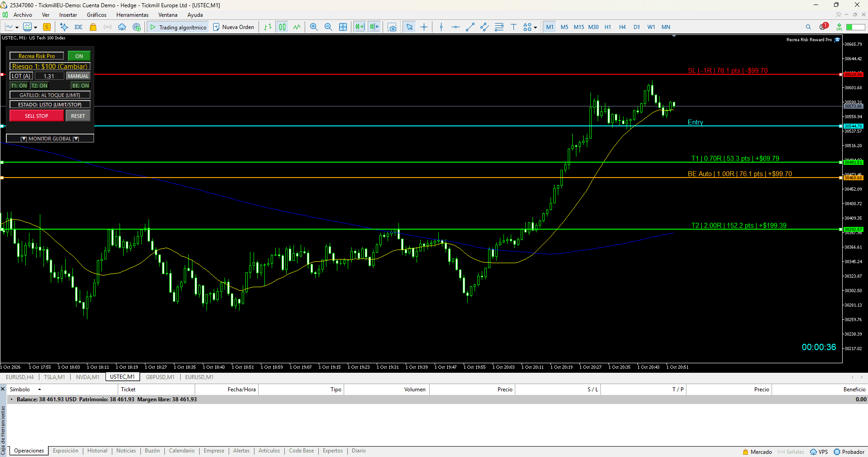
Task: Expand the templates dropdown arrow
Action: 35,28
